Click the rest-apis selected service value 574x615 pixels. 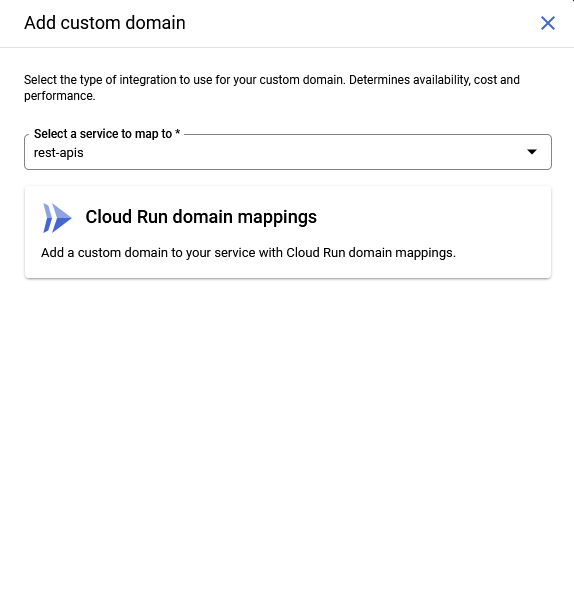coord(58,153)
